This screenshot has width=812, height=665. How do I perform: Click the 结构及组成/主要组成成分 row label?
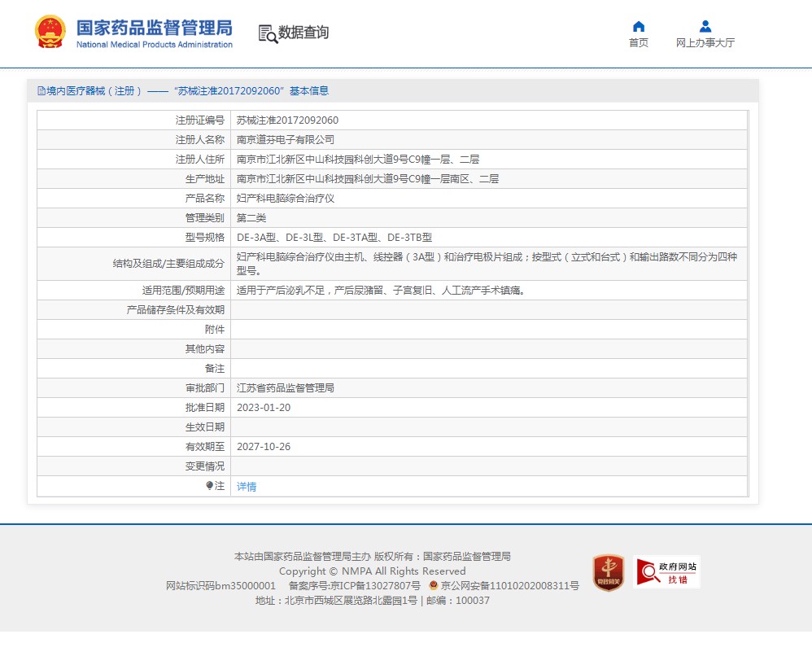(x=168, y=264)
